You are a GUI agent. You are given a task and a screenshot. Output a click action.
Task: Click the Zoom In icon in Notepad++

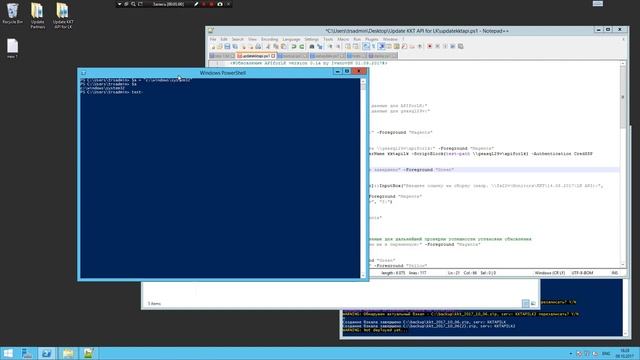331,47
